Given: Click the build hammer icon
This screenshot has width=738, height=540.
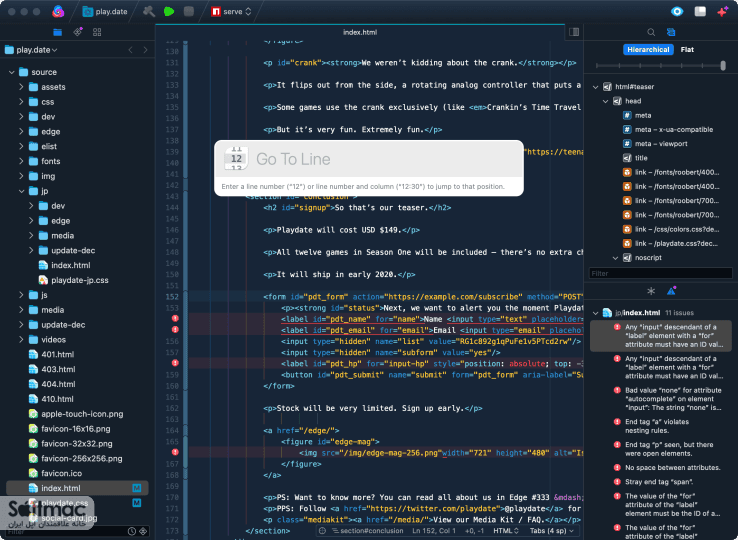Looking at the screenshot, I should coord(149,11).
